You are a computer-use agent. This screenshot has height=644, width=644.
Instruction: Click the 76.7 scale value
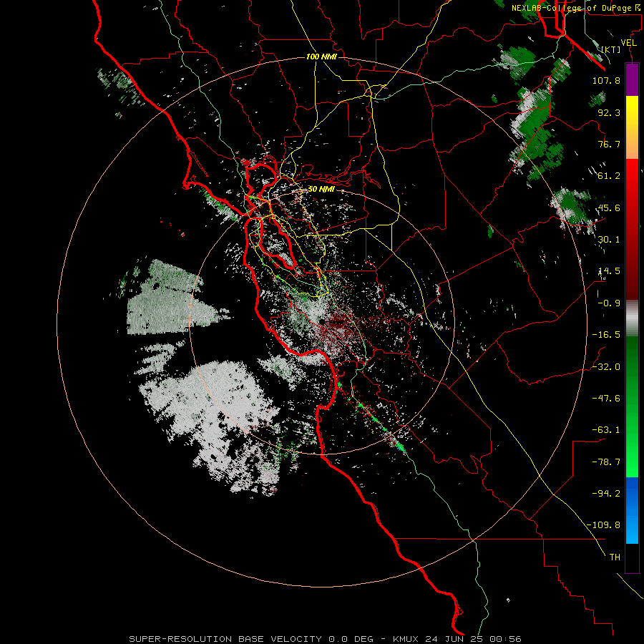(609, 144)
